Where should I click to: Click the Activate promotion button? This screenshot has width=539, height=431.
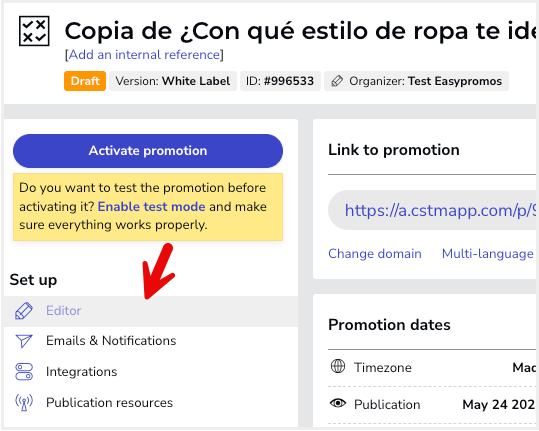148,151
